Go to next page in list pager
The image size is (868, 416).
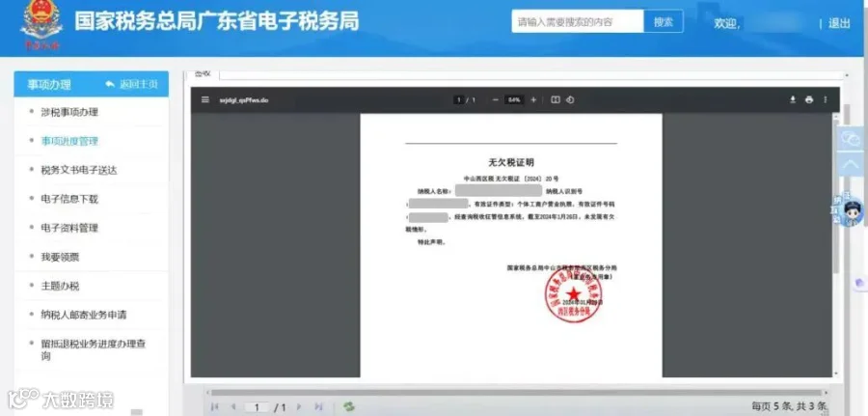coord(299,406)
